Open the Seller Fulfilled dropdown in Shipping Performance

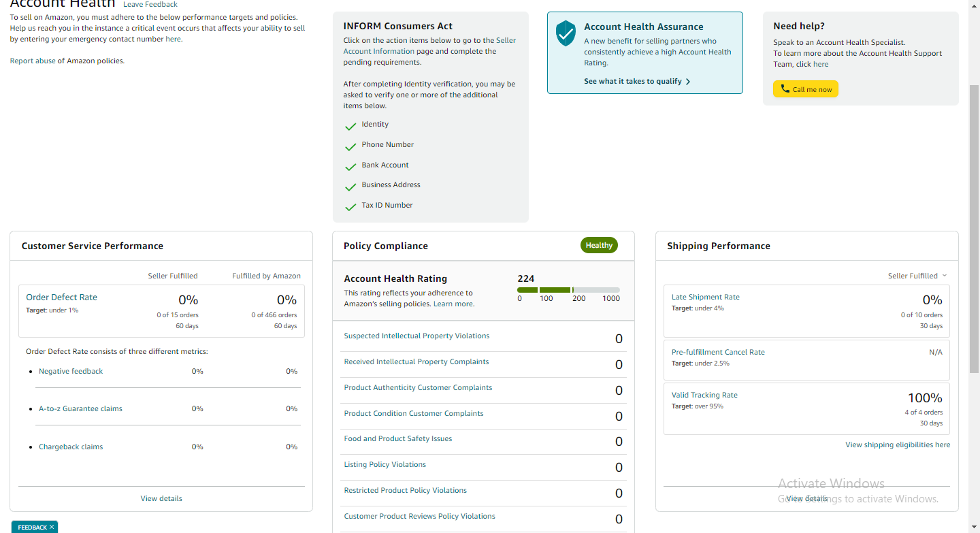click(x=917, y=276)
